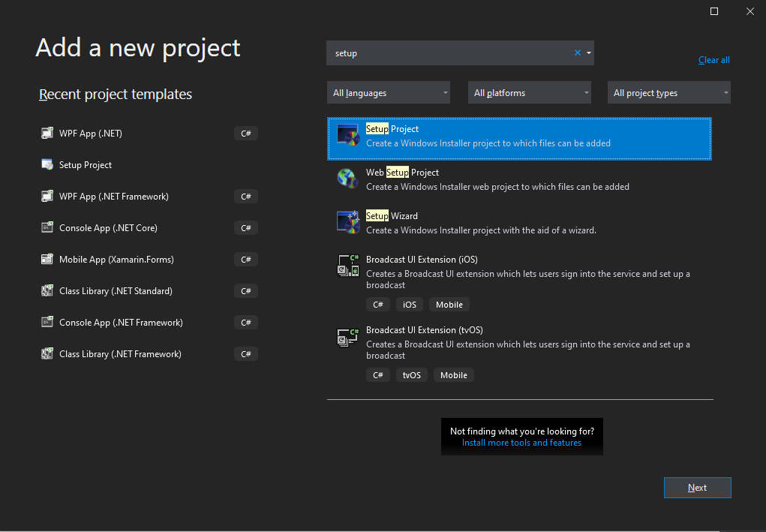The image size is (766, 532).
Task: Select Broadcast UI Extension (iOS) result
Action: click(x=519, y=282)
